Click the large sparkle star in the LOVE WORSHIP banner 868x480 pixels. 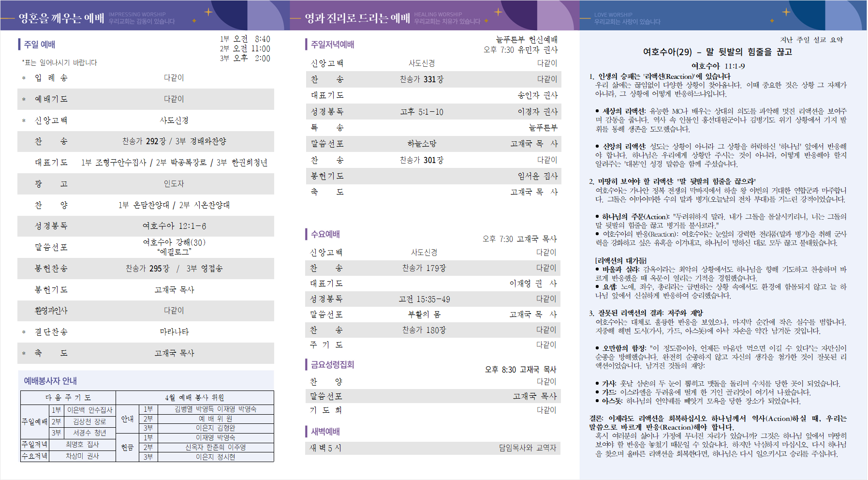[786, 12]
